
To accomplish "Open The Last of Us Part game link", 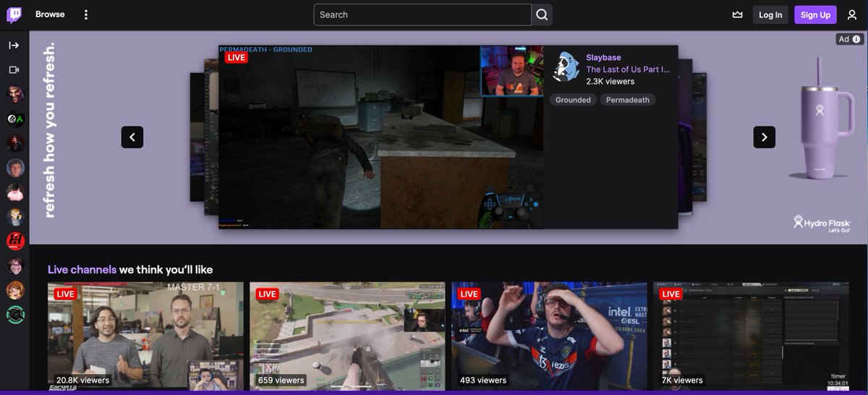I will coord(628,69).
